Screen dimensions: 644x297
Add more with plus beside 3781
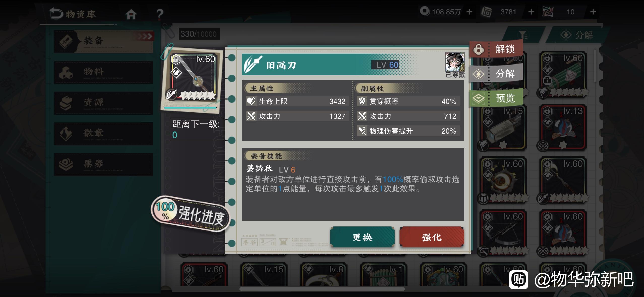point(531,12)
